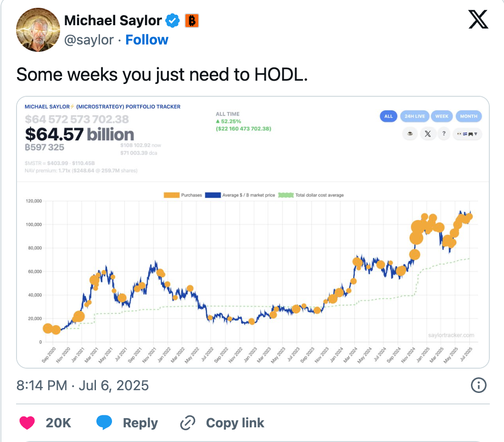Like the tweet with the heart icon
504x442 pixels.
(27, 422)
